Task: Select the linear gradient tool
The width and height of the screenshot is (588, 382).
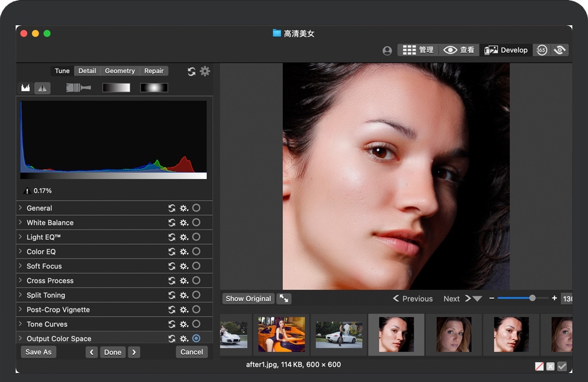Action: point(116,88)
